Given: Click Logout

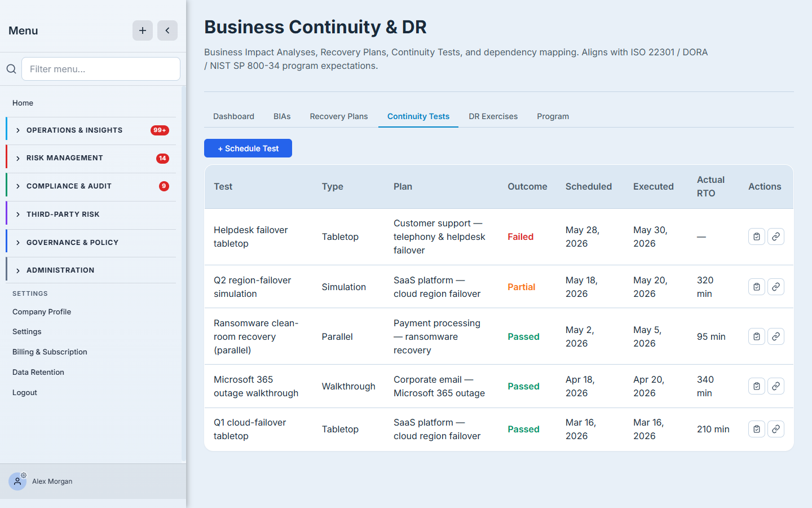Looking at the screenshot, I should 25,392.
